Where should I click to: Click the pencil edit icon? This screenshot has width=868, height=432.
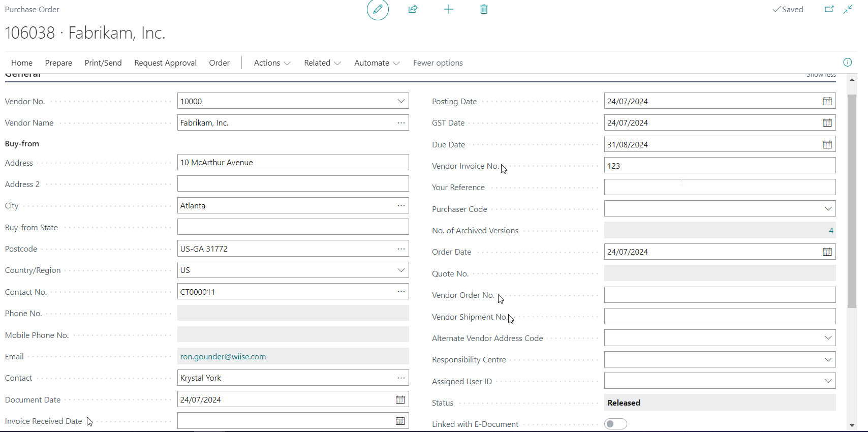tap(378, 9)
